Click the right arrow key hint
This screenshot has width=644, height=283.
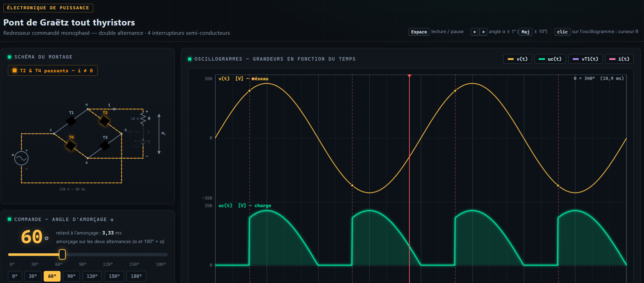(x=483, y=32)
